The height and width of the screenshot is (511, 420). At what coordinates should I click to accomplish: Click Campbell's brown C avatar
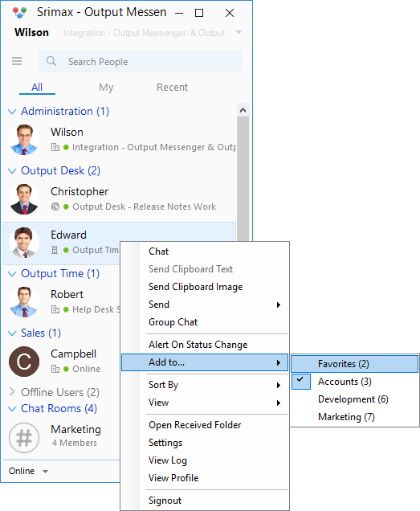24,362
